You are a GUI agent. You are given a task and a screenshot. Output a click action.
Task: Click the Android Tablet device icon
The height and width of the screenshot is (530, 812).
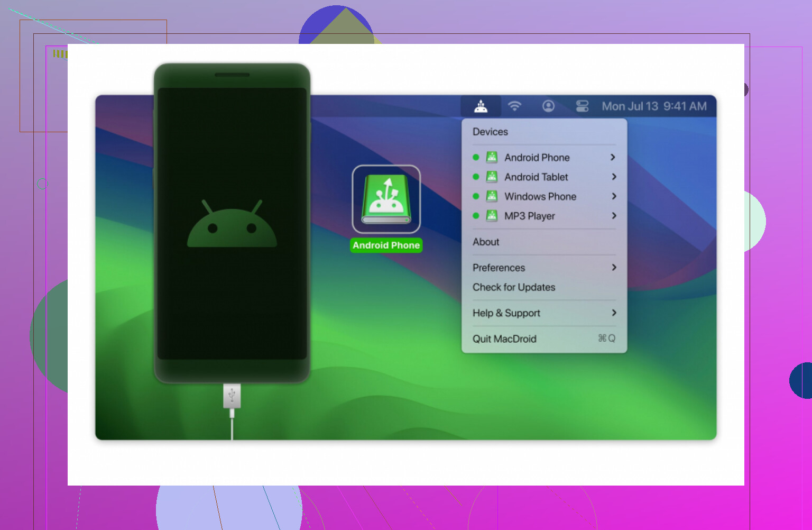492,177
